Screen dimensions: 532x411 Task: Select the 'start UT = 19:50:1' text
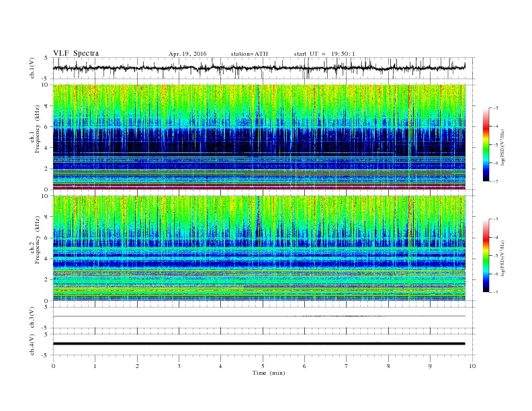[x=324, y=54]
